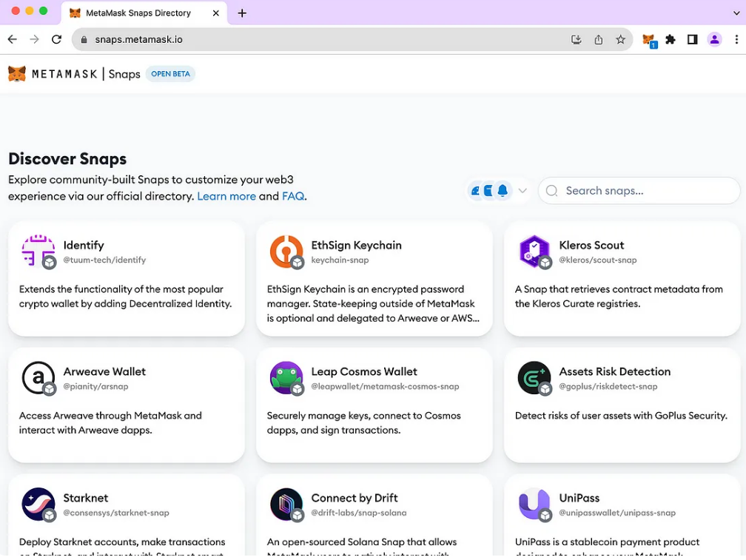This screenshot has height=560, width=746.
Task: Click the MetaMask fox extension icon
Action: 648,40
